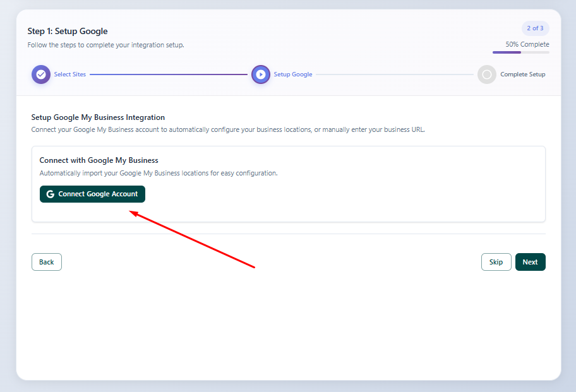The image size is (576, 392).
Task: Go back using the Back button
Action: [x=47, y=262]
